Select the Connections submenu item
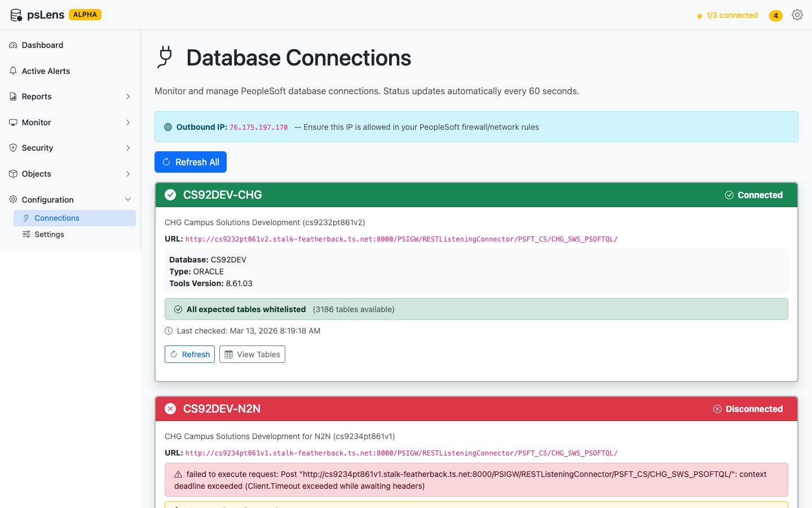Screen dimensions: 812x508 [x=74, y=218]
